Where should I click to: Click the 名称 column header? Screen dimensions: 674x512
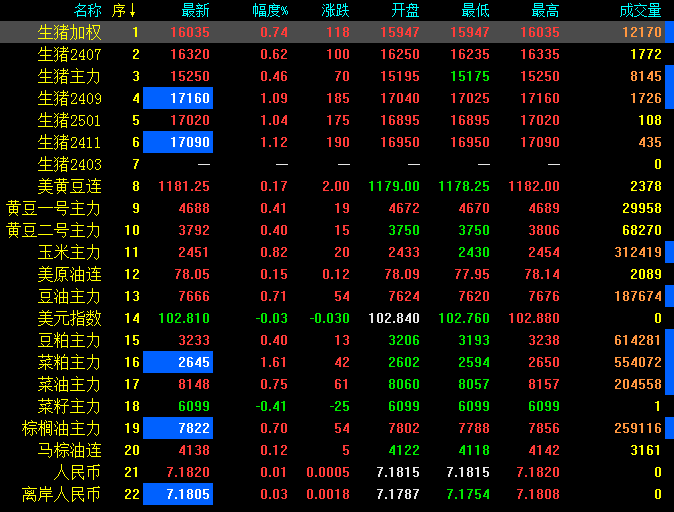pos(88,10)
